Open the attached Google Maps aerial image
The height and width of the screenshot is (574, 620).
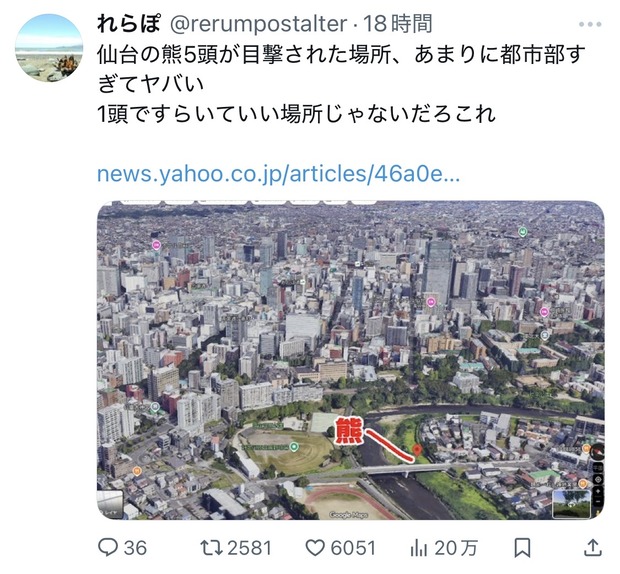[350, 360]
